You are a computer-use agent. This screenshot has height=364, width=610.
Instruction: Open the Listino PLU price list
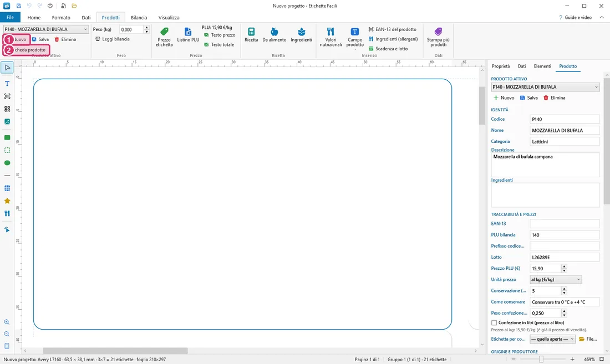pos(188,35)
